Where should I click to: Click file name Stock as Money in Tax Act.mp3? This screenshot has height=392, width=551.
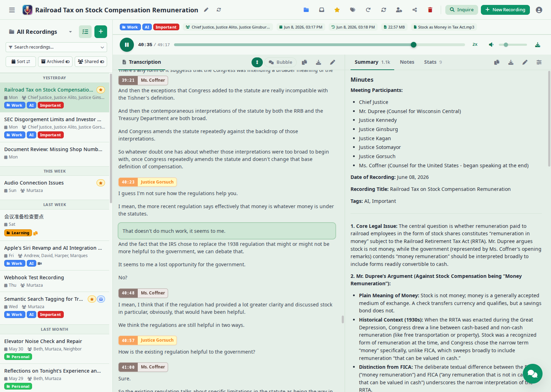click(x=444, y=27)
